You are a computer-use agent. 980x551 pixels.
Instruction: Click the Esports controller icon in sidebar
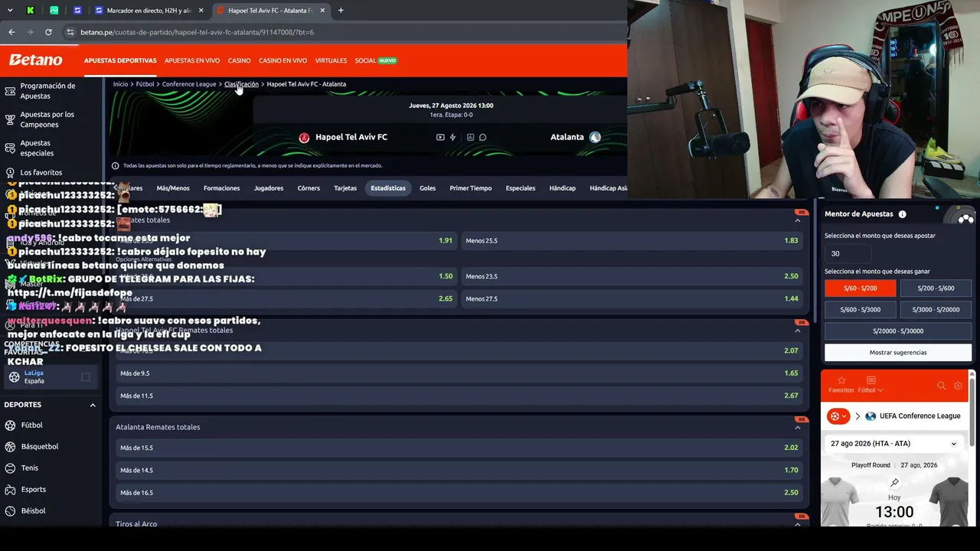[x=10, y=490]
